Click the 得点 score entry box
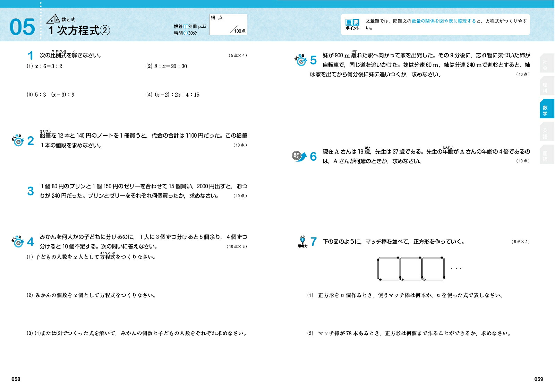This screenshot has height=392, width=555. 228,24
